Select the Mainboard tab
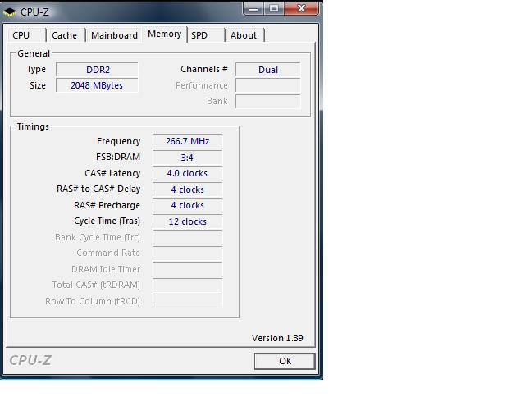Viewport: 525px width, 420px height. click(x=114, y=35)
